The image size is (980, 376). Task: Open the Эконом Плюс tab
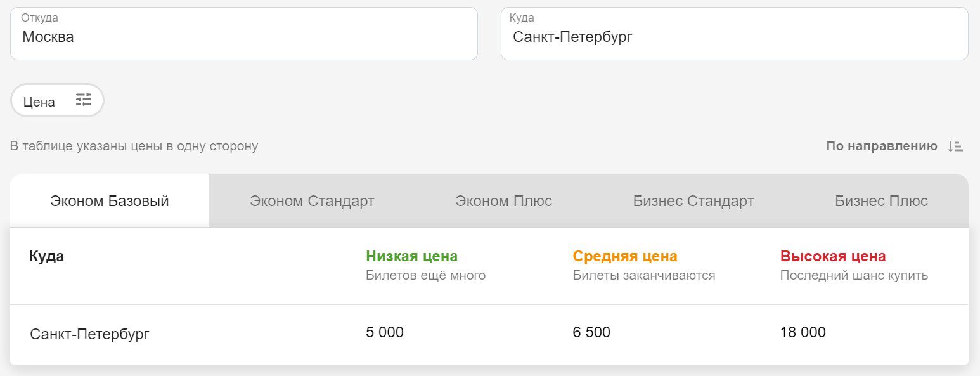503,201
